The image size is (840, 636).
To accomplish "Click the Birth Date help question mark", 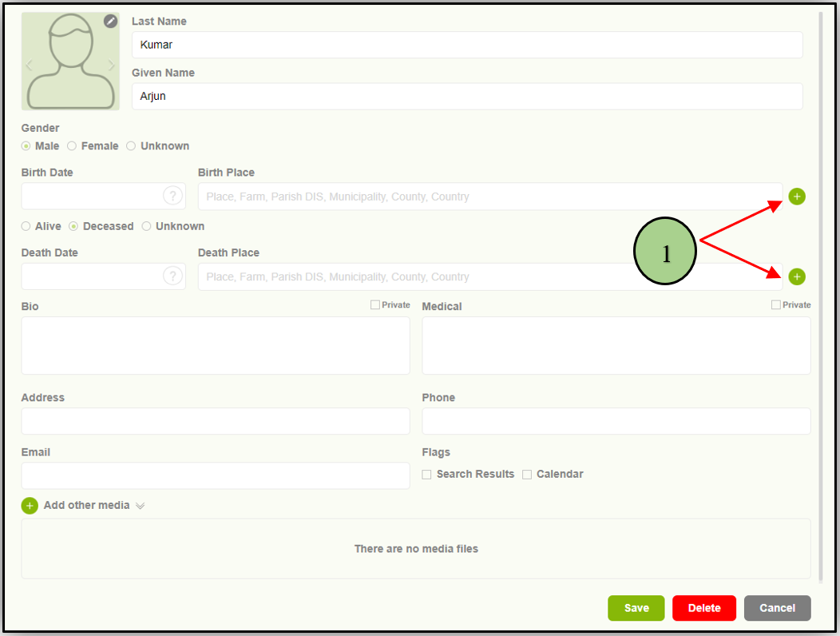I will tap(172, 197).
